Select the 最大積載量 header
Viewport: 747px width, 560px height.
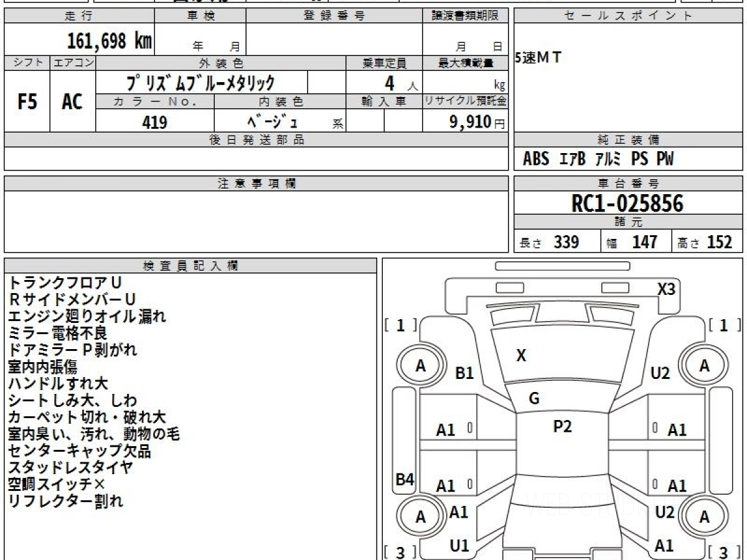click(x=466, y=63)
